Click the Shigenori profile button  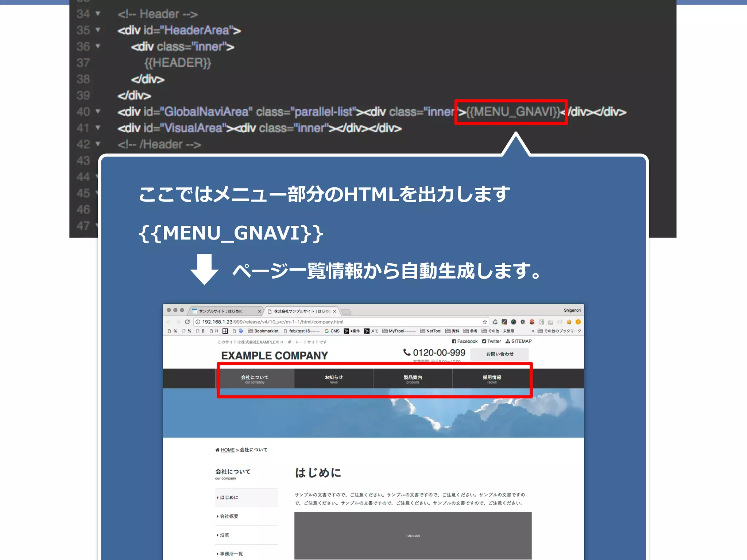(572, 310)
